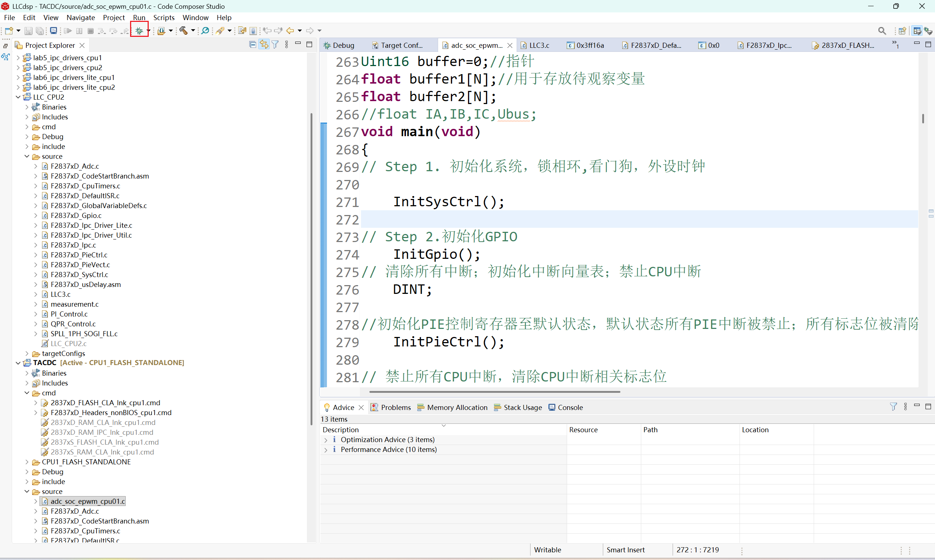Screen dimensions: 935x560
Task: Click the back navigation yellow arrow
Action: coord(290,31)
